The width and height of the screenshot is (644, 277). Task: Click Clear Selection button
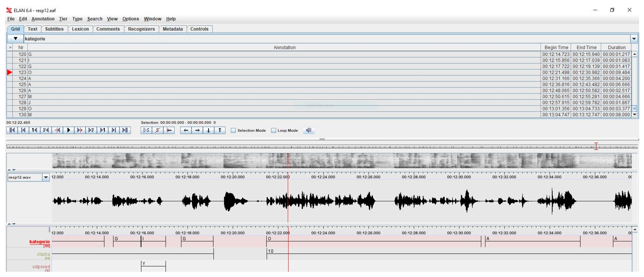tap(157, 130)
